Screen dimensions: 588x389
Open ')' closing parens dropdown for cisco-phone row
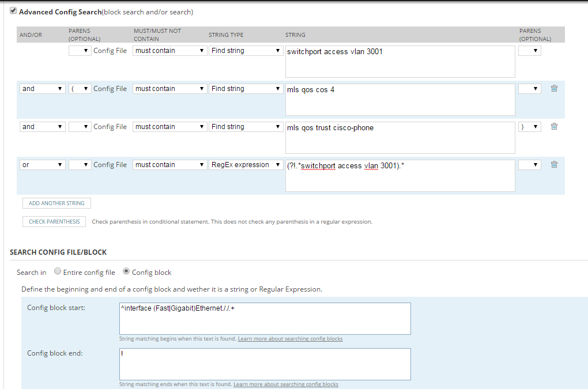tap(530, 127)
